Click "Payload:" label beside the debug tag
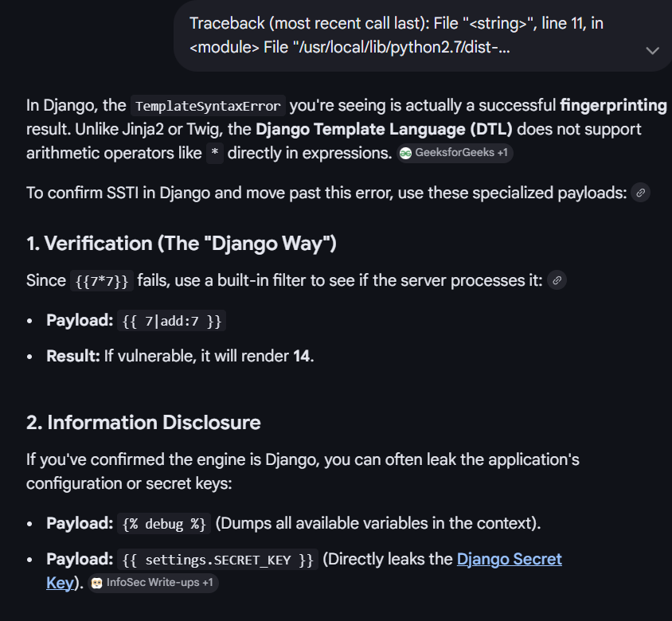 (x=80, y=523)
